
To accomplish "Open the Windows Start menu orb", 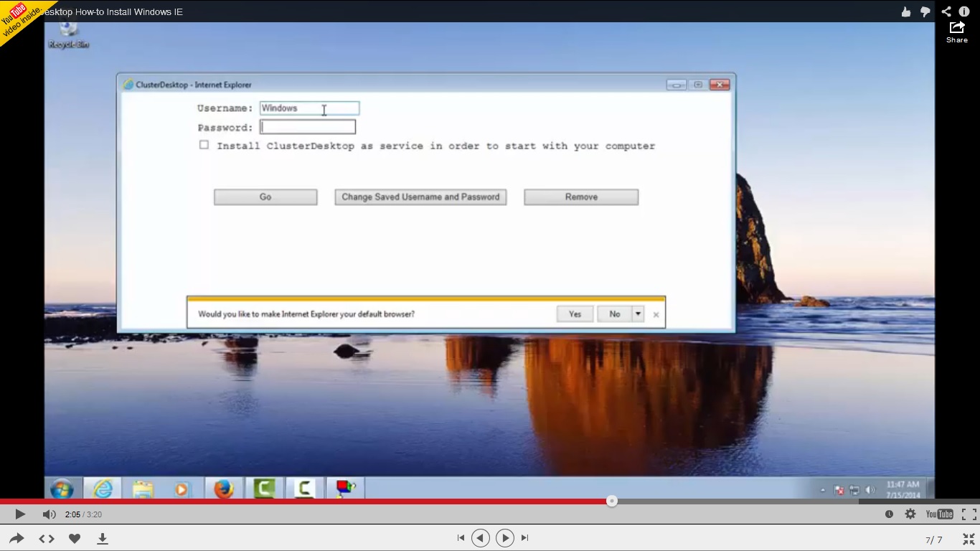I will point(62,489).
